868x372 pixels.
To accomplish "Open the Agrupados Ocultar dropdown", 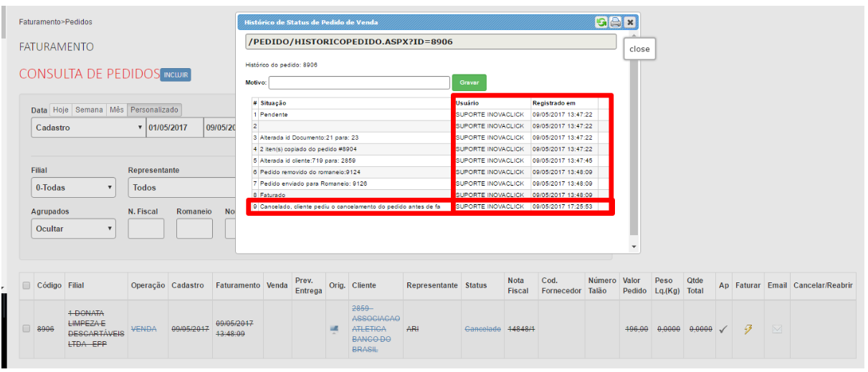I will coord(73,229).
